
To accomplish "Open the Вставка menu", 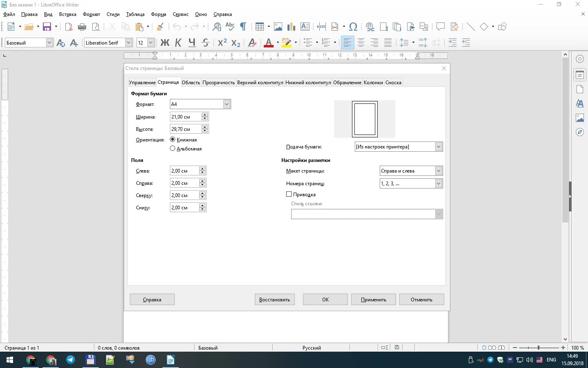I will 68,14.
